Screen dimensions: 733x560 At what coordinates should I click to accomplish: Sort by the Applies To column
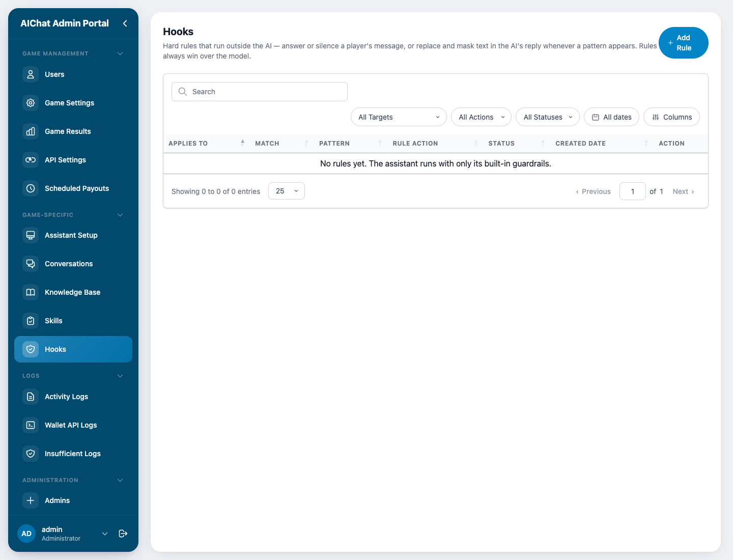[207, 144]
